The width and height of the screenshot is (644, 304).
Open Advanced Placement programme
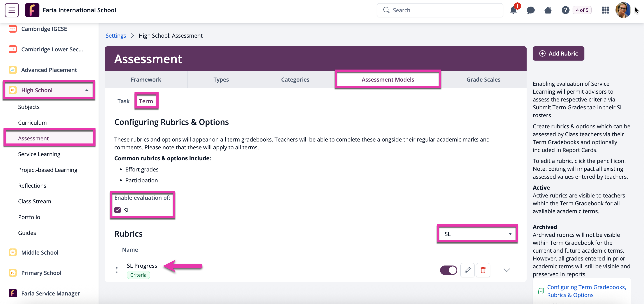coord(49,70)
